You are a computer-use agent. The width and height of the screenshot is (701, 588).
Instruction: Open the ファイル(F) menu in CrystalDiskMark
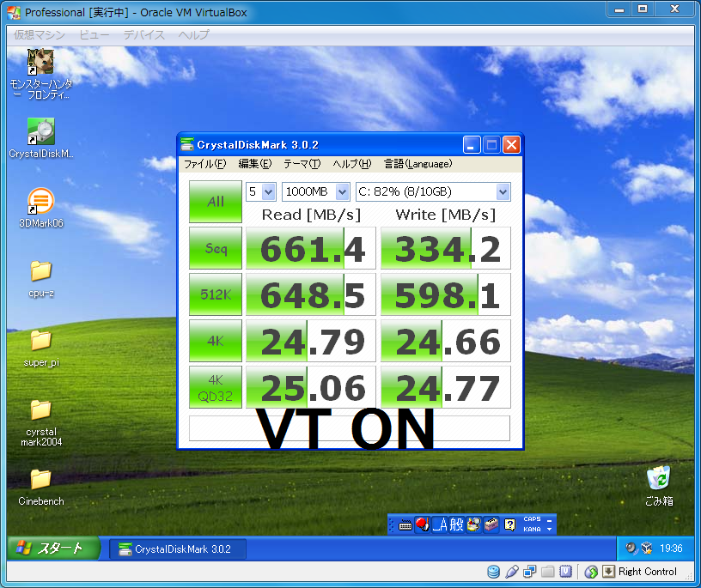click(x=205, y=164)
